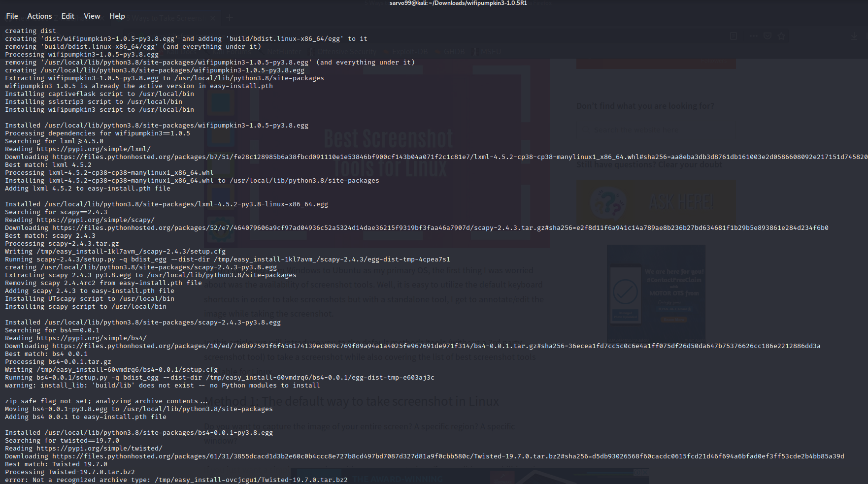Open the browser page actions ellipsis

coord(754,36)
